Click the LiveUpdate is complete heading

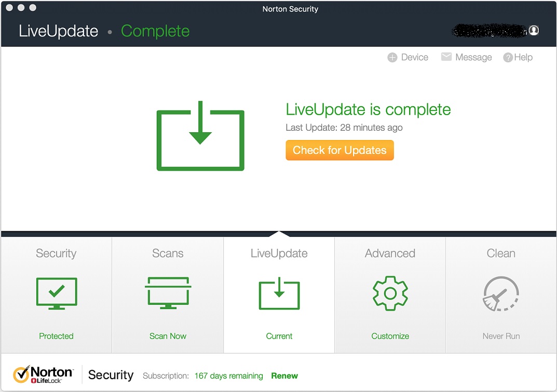pos(368,109)
